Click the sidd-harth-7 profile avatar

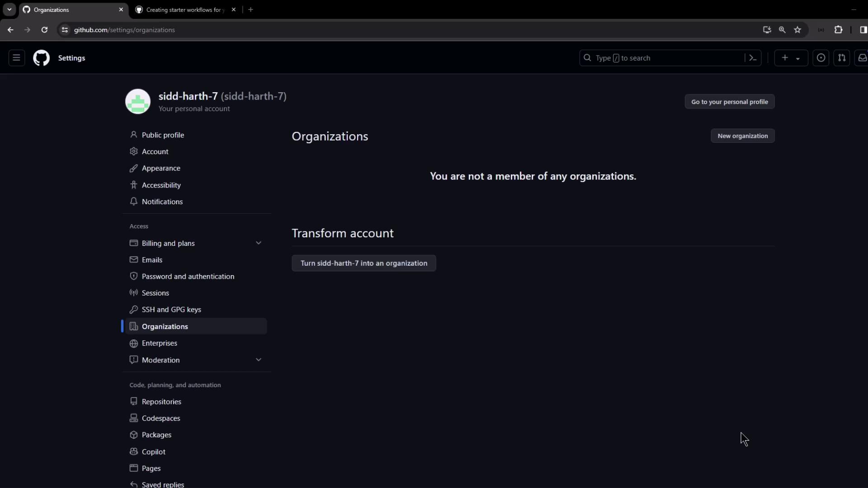(x=138, y=102)
